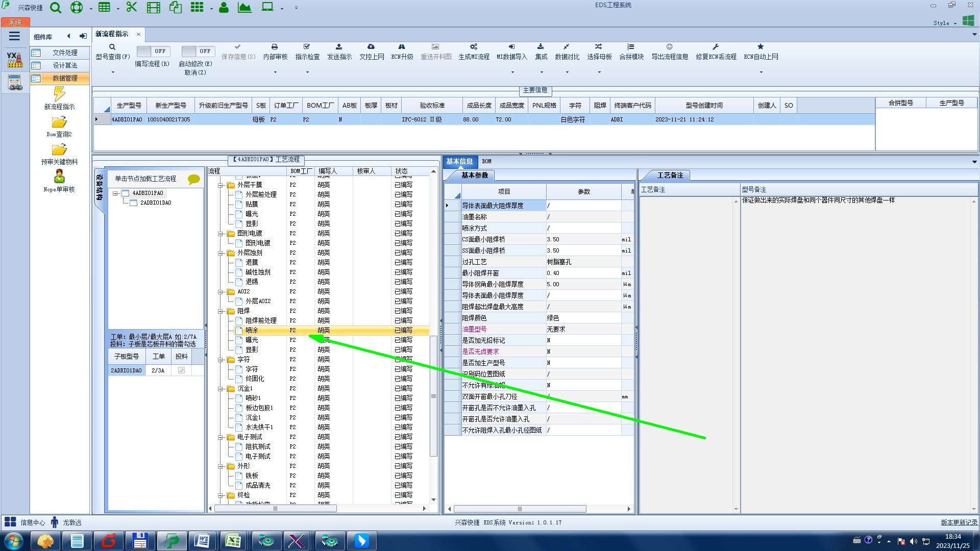Open the 型号查询 dropdown arrow
Viewport: 980px width, 551px height.
pos(113,72)
